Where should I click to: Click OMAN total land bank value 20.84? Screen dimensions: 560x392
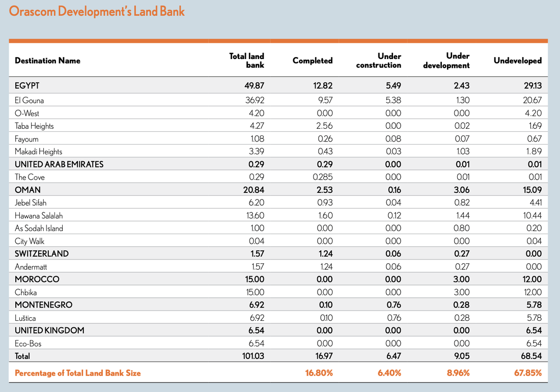[x=254, y=190]
